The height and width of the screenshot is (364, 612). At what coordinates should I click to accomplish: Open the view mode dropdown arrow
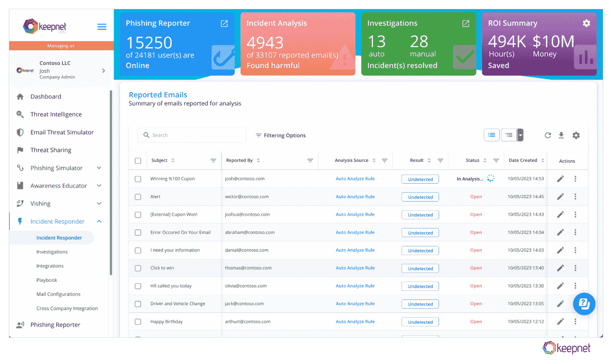(x=520, y=135)
